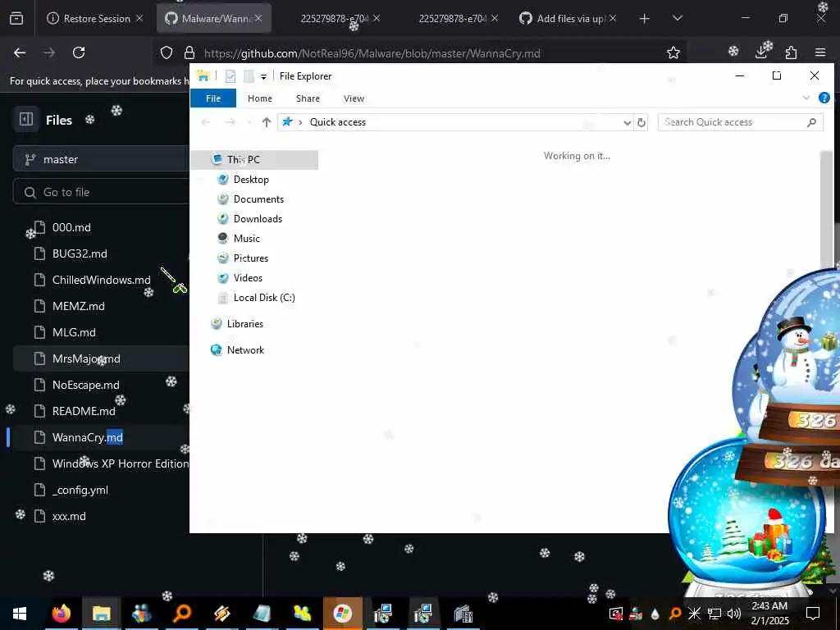
Task: Go back in the Firefox browser
Action: (20, 52)
